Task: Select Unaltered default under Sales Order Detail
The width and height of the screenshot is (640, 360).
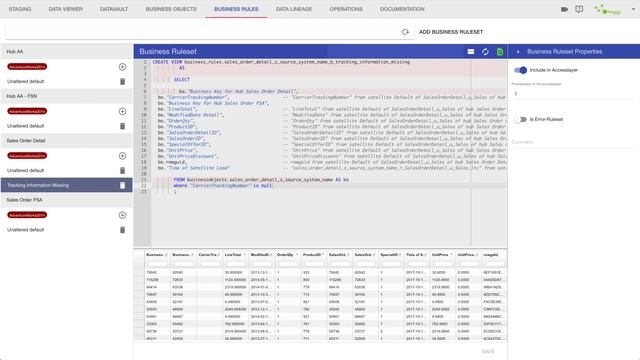Action: click(25, 170)
